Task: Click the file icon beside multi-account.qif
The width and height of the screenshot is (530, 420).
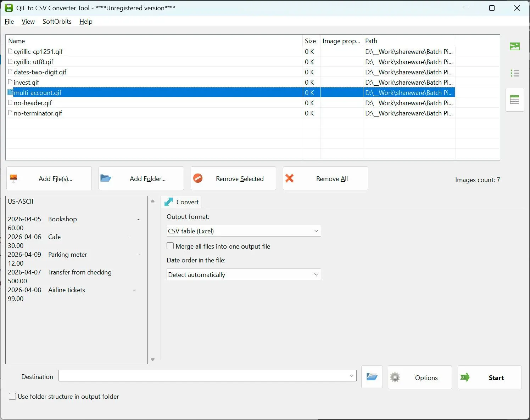Action: click(x=10, y=92)
